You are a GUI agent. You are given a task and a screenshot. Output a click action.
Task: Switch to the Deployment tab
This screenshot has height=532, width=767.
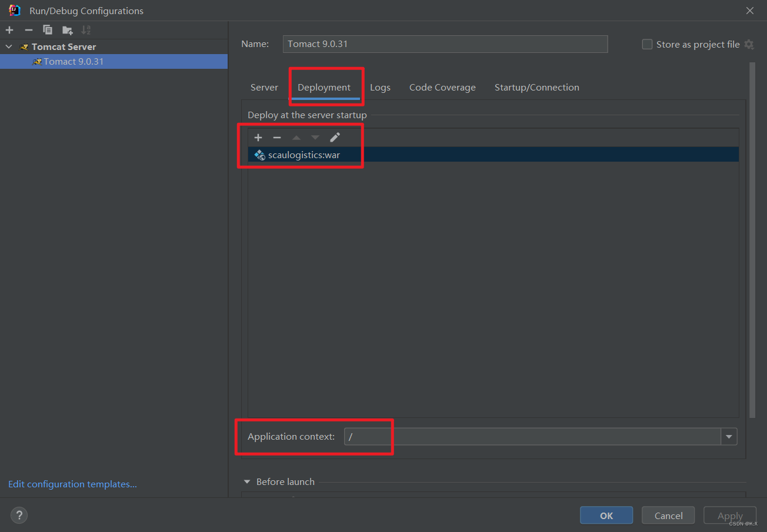pos(324,87)
